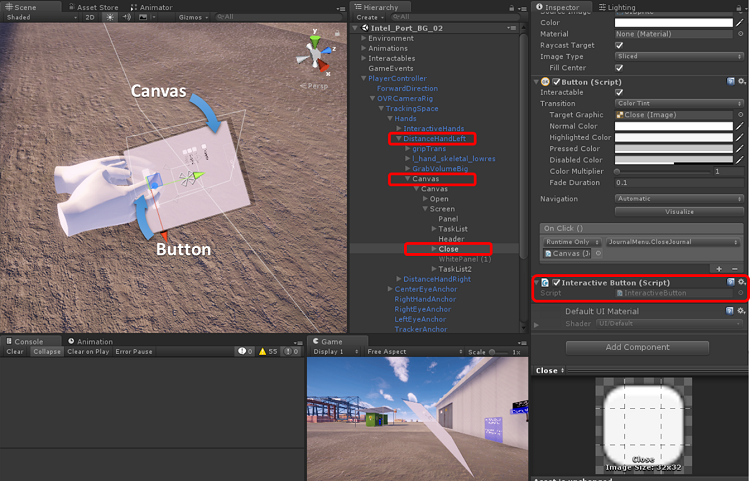
Task: Open Image Type Sliced dropdown
Action: coord(679,56)
